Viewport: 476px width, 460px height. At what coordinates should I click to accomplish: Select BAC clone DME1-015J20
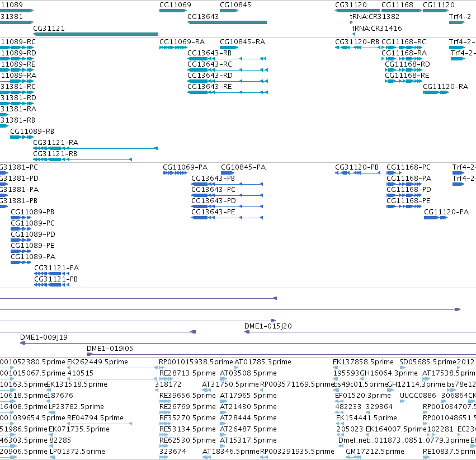268,326
